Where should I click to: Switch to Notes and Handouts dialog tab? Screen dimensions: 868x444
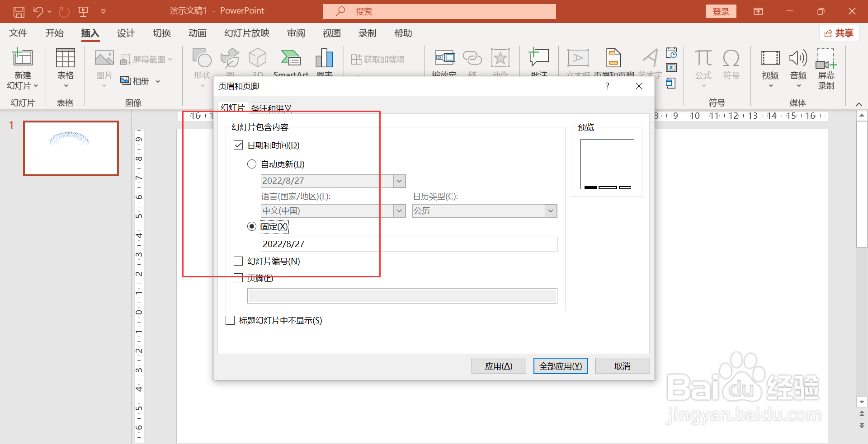pos(271,108)
